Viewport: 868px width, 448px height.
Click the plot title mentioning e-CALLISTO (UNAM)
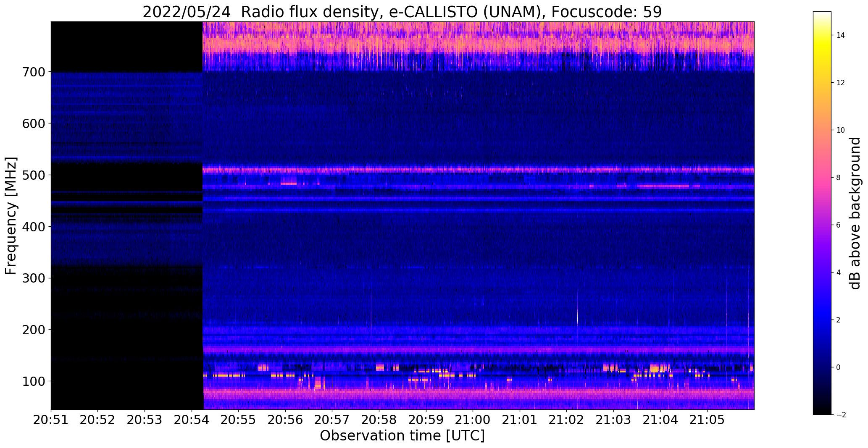[402, 11]
